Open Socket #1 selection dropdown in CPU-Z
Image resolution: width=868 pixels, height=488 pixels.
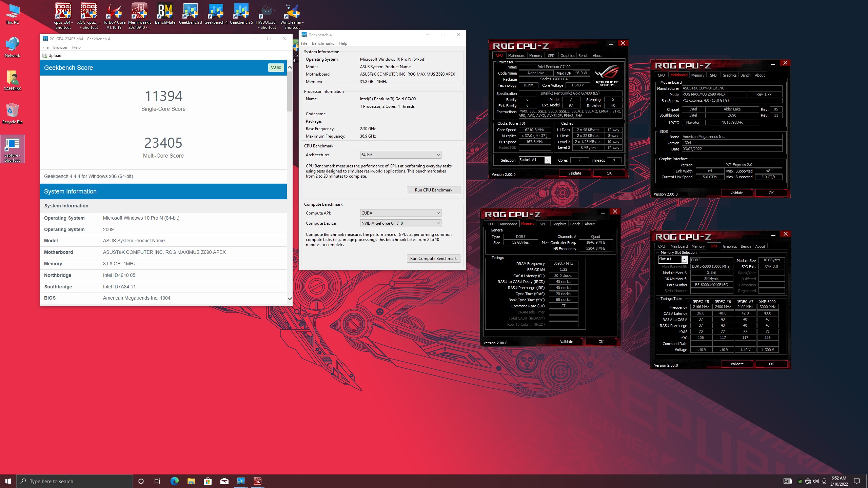coord(535,160)
